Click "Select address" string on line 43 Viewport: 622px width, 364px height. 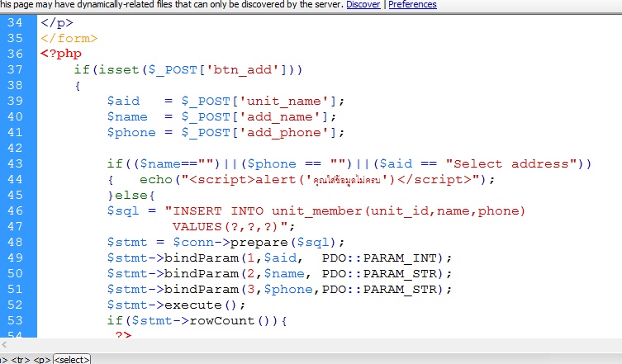click(511, 163)
